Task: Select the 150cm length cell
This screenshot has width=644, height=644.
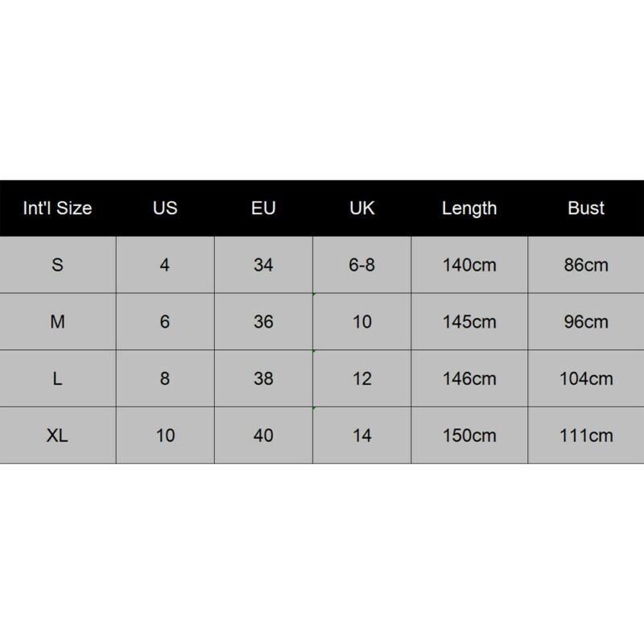Action: tap(469, 436)
